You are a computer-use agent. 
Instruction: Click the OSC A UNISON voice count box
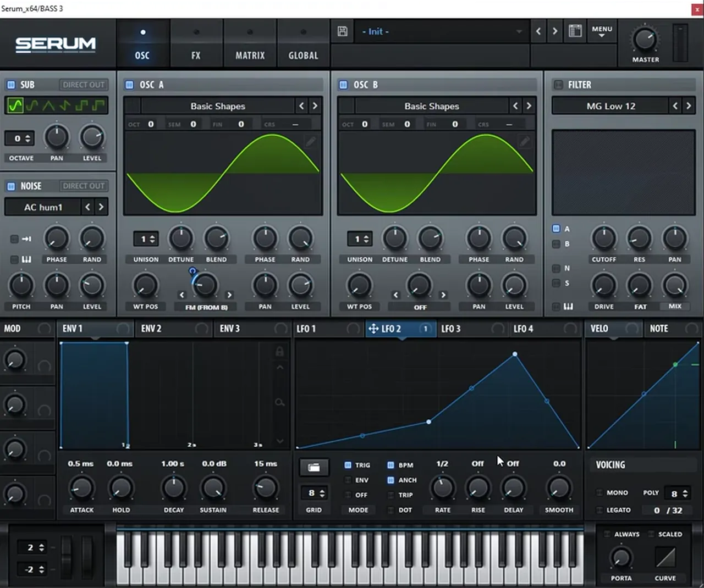click(146, 238)
